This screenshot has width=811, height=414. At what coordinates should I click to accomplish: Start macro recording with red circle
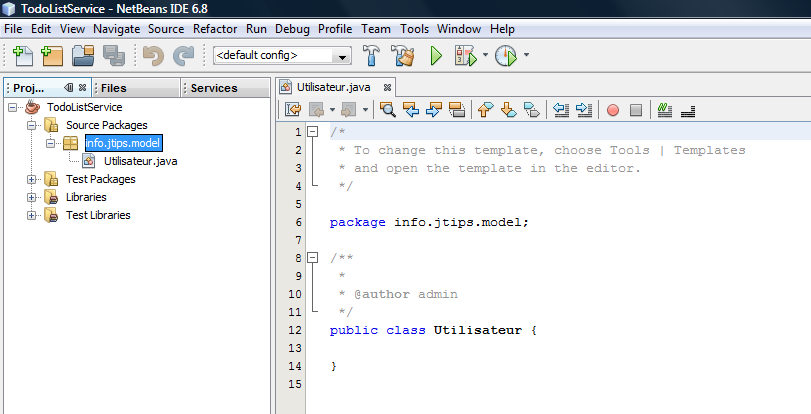coord(613,110)
